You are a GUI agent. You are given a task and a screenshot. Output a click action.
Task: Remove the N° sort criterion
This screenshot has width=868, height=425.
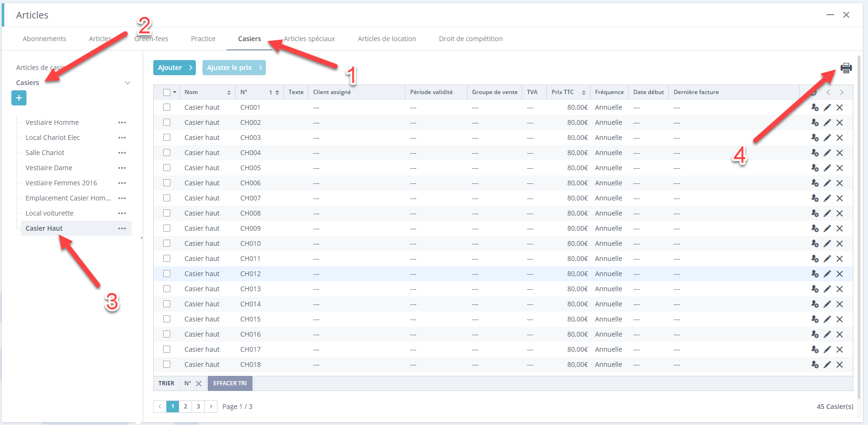(x=199, y=383)
